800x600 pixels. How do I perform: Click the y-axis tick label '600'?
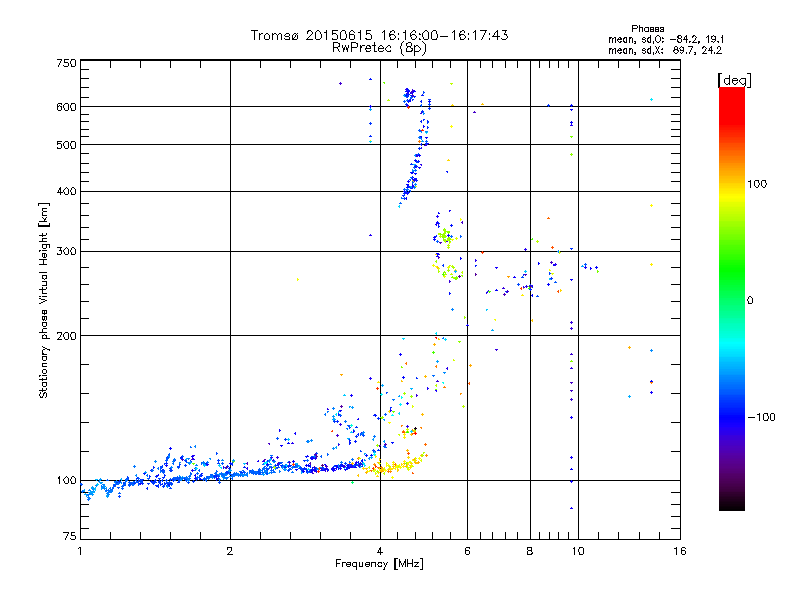tap(66, 107)
